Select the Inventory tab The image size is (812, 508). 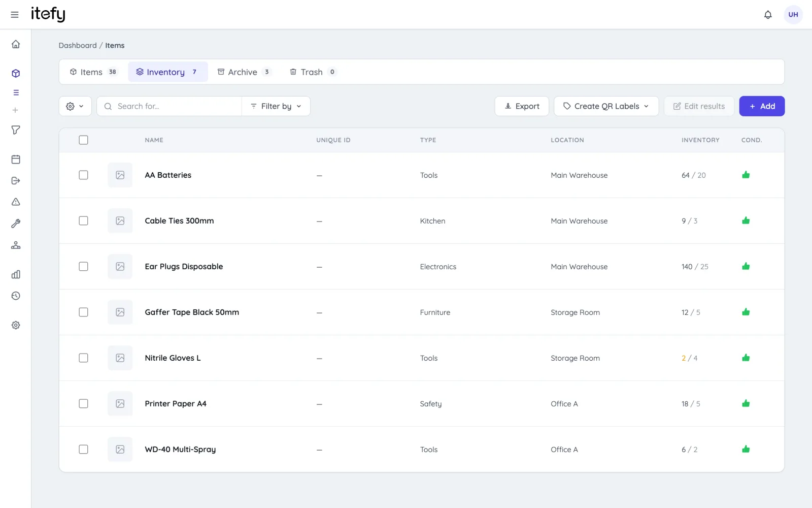[167, 72]
